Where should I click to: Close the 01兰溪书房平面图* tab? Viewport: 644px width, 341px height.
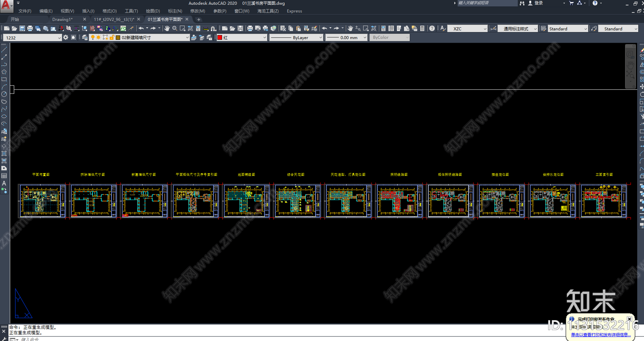187,19
